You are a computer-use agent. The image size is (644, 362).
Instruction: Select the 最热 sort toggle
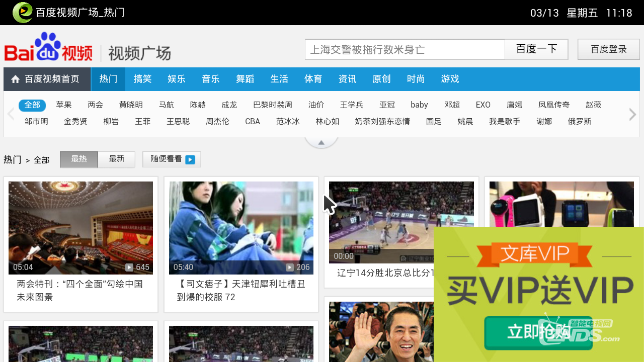[x=79, y=159]
